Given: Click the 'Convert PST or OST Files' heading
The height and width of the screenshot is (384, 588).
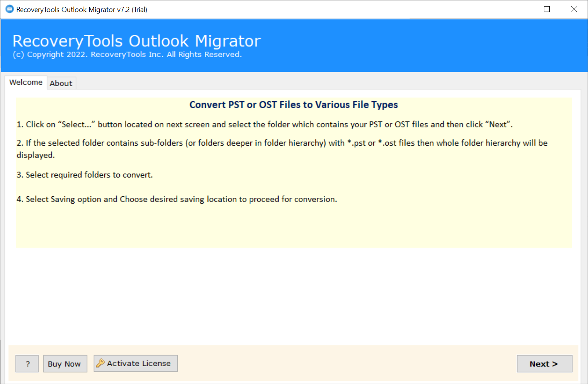Looking at the screenshot, I should pyautogui.click(x=294, y=105).
